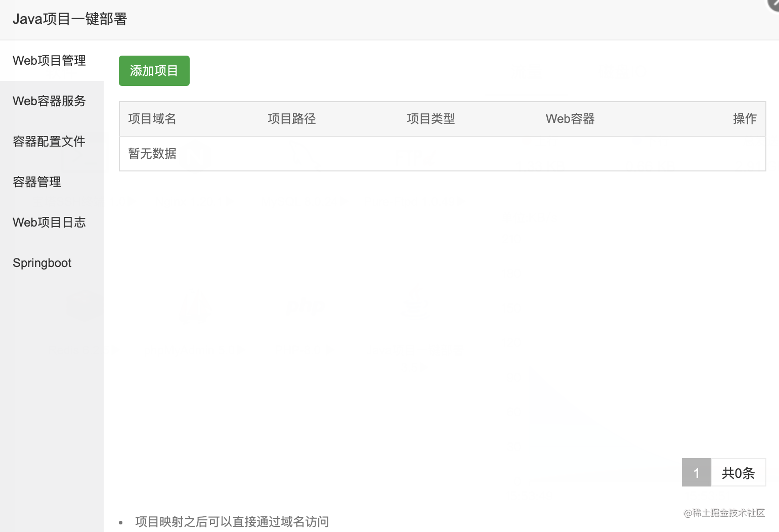Screen dimensions: 779x532
Task: Click the Java项目一键部署 dialog title
Action: click(70, 19)
